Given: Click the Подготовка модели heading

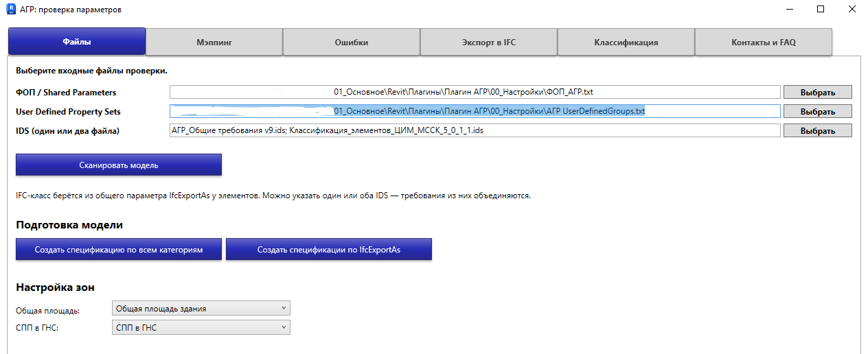Looking at the screenshot, I should pos(69,225).
